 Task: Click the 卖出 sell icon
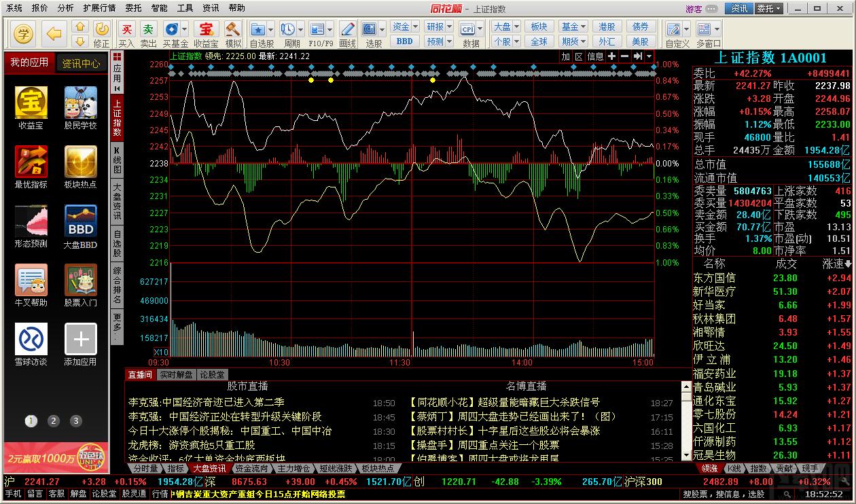point(148,33)
